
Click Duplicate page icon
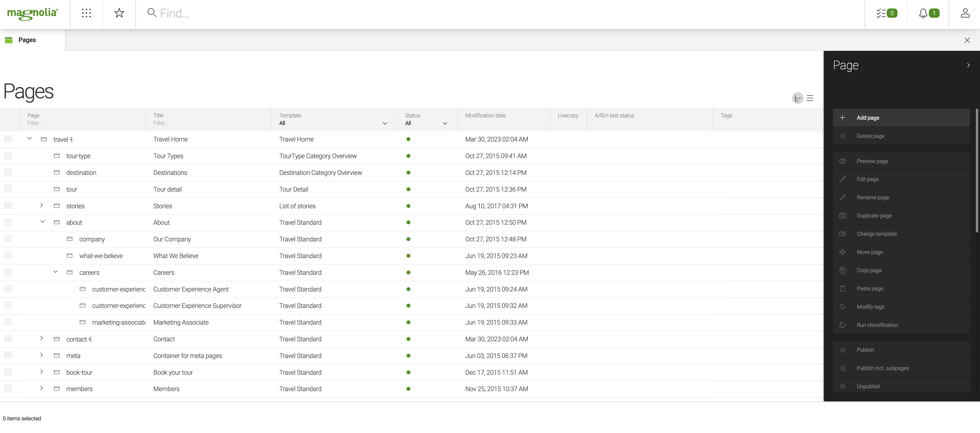[843, 215]
